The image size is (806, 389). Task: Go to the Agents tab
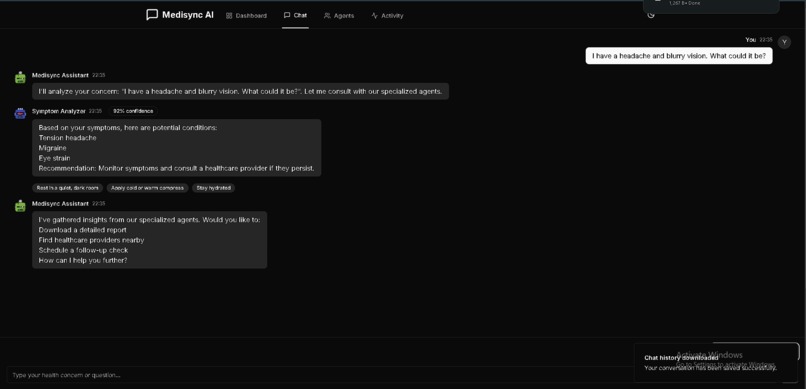339,15
